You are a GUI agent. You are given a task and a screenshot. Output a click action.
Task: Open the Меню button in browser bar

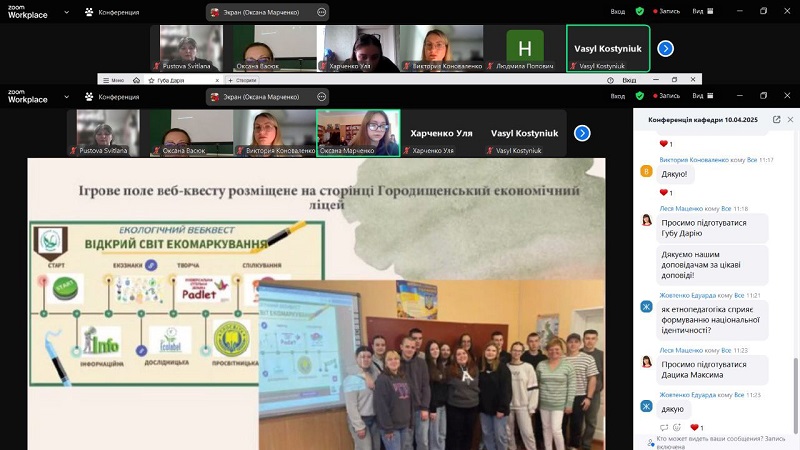pyautogui.click(x=114, y=80)
